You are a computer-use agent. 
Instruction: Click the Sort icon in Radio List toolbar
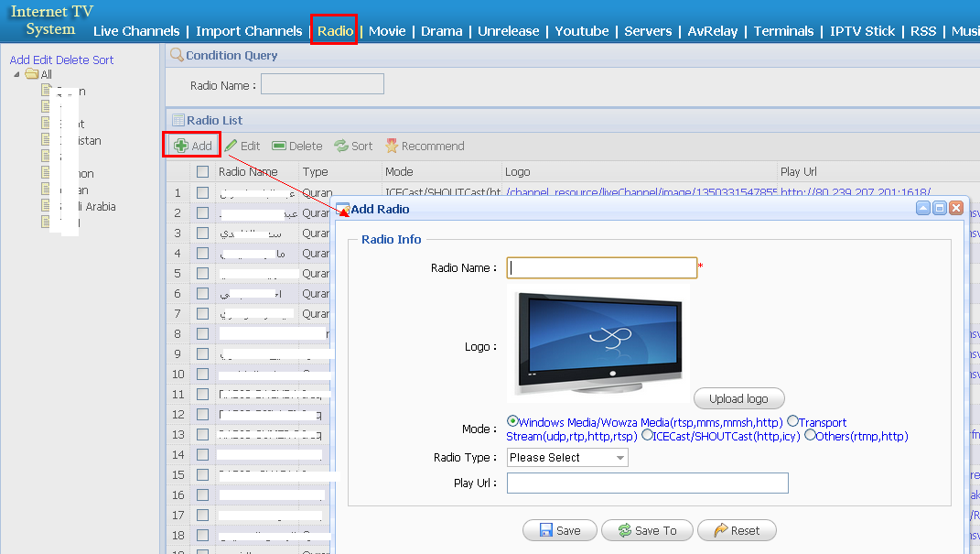pyautogui.click(x=341, y=146)
